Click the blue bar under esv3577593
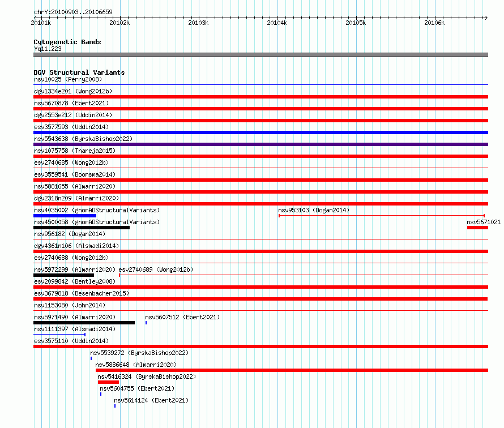This screenshot has width=504, height=428. coord(260,132)
